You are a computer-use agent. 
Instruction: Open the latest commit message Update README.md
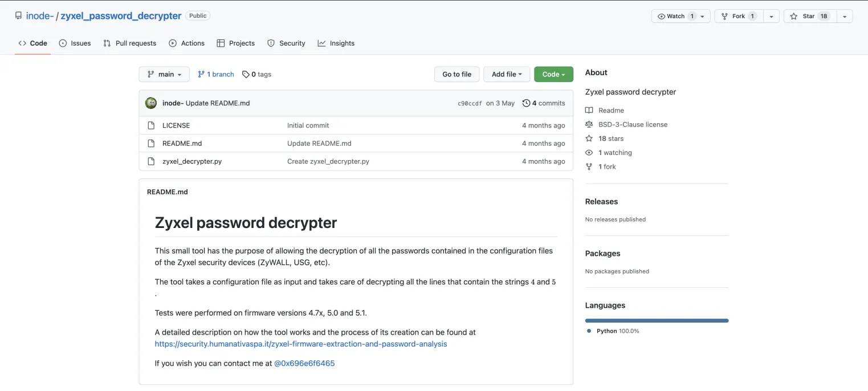point(218,103)
